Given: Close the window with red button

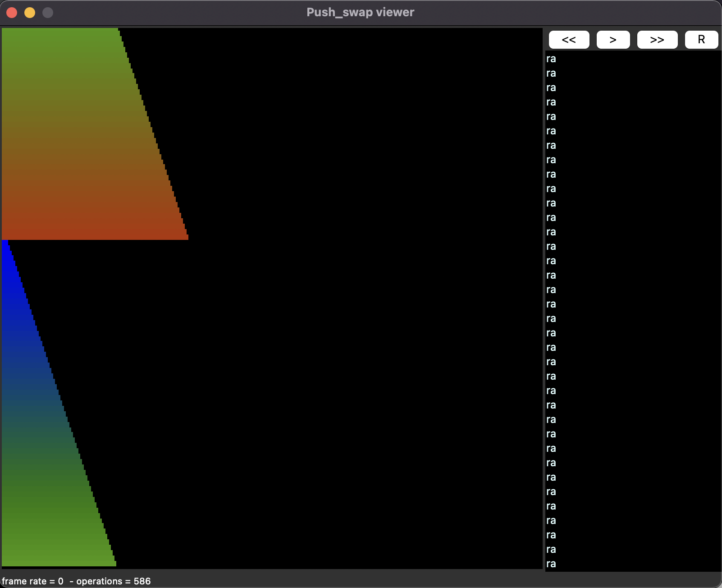Looking at the screenshot, I should tap(12, 13).
